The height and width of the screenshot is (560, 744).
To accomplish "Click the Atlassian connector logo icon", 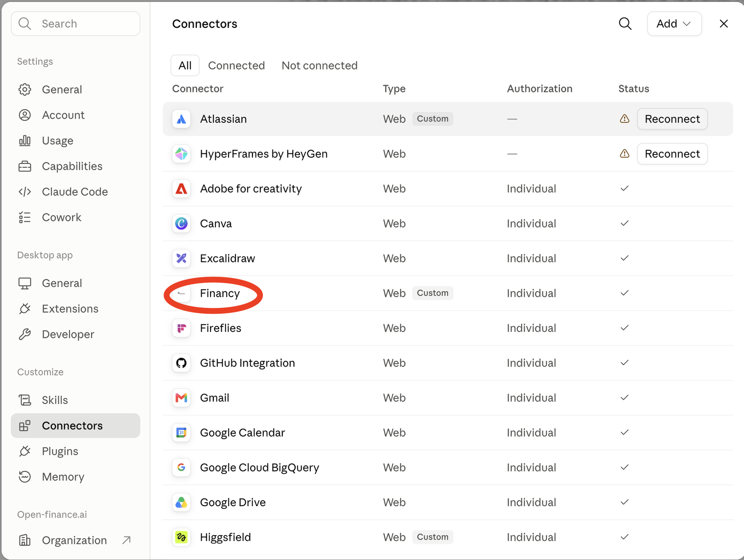I will click(x=182, y=119).
